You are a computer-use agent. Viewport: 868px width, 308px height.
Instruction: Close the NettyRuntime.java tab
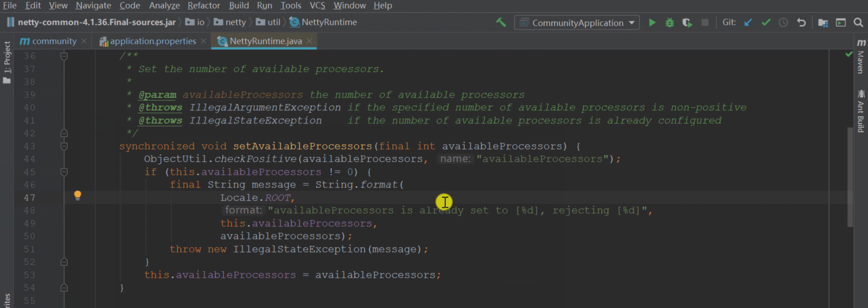[310, 41]
